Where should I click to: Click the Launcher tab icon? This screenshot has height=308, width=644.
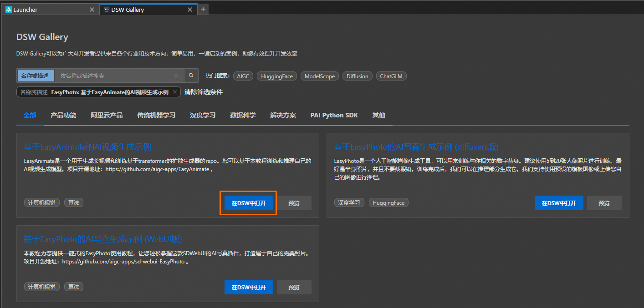click(x=9, y=10)
